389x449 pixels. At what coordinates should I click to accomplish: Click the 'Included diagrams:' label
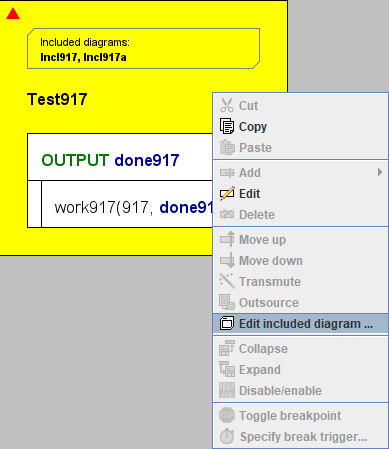click(85, 42)
